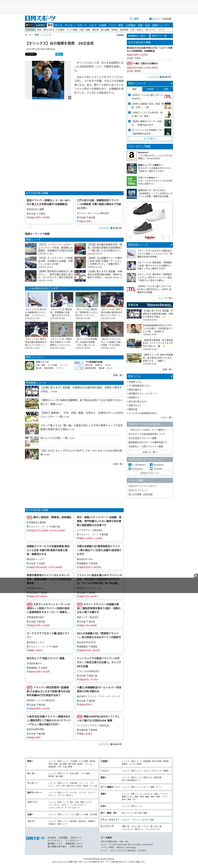Open the 紙面ビューアー thumbnail icon
Screen dimensions: 198x868
(x=132, y=168)
